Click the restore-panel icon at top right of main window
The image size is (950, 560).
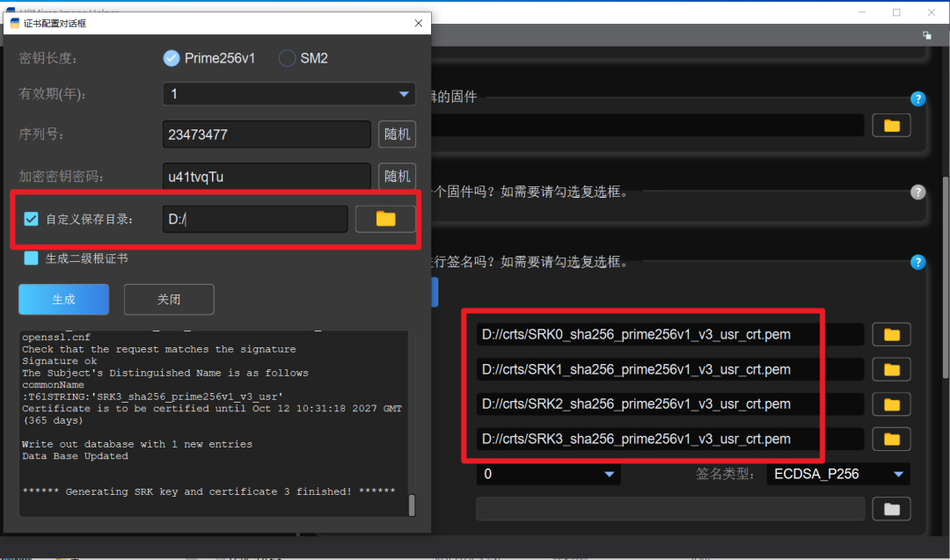coord(927,36)
